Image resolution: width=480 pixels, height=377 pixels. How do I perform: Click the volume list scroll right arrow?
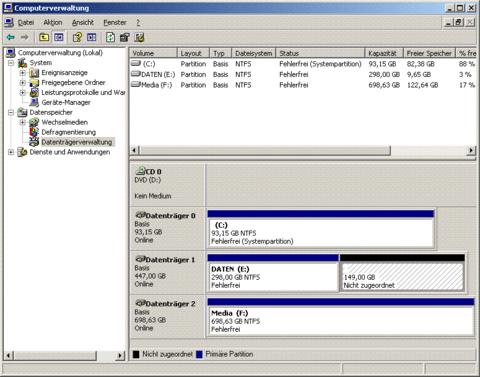(x=471, y=150)
